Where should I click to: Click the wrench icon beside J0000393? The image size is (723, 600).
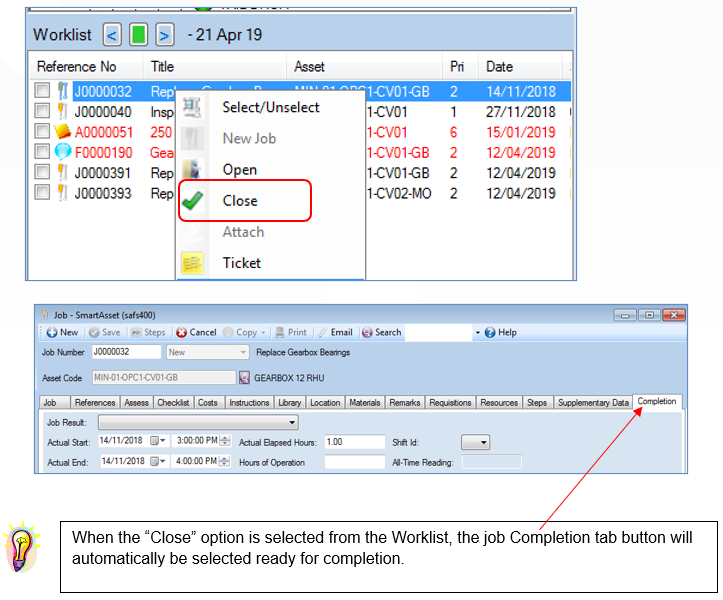(62, 192)
